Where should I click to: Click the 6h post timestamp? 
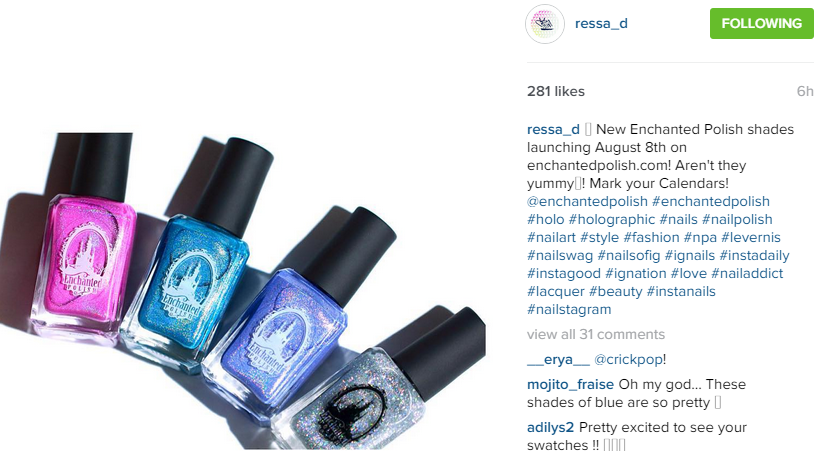[x=805, y=91]
